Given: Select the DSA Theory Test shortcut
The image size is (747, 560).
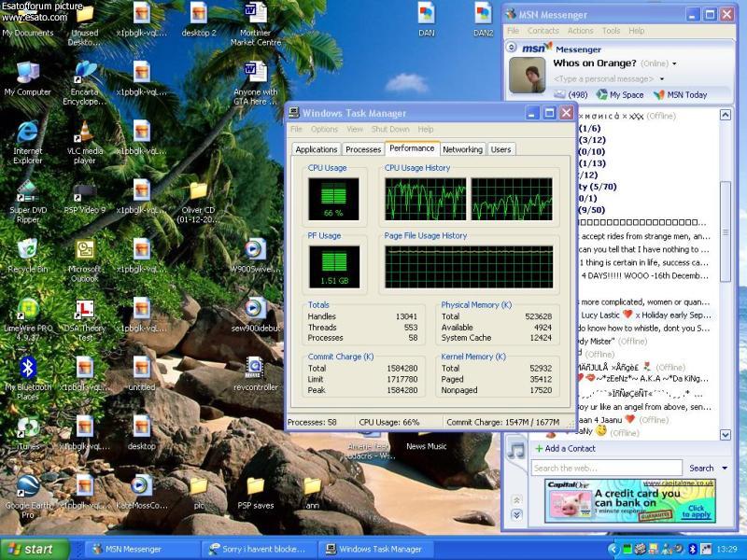Looking at the screenshot, I should tap(84, 319).
